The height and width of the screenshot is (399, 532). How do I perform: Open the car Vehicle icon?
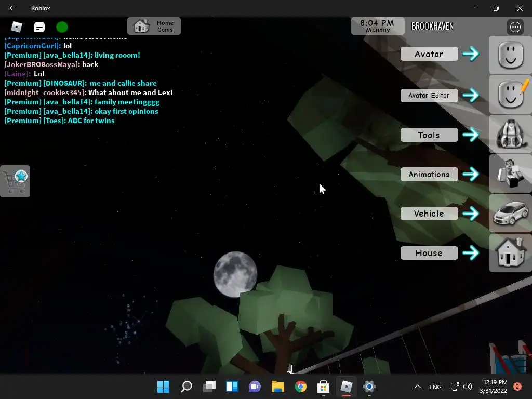click(x=511, y=214)
